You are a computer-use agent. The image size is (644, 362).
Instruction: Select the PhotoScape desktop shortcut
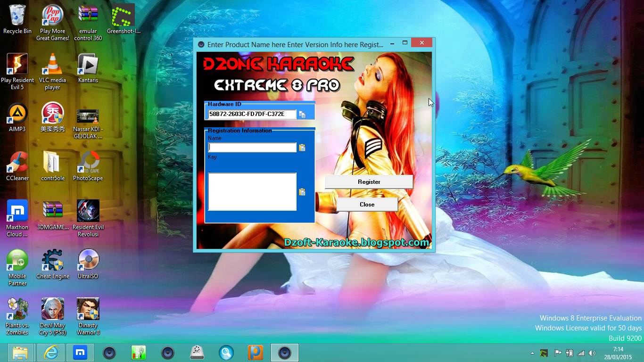pyautogui.click(x=88, y=166)
